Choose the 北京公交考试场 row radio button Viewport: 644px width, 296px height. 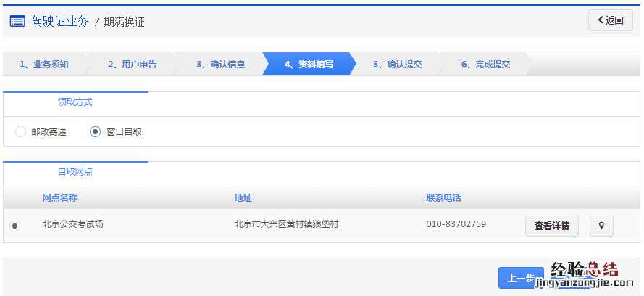pos(14,226)
